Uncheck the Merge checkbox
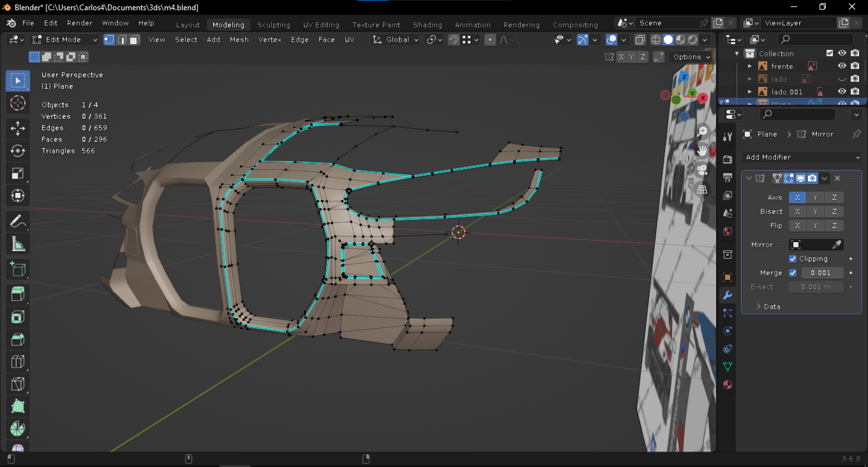This screenshot has height=467, width=868. pyautogui.click(x=793, y=273)
